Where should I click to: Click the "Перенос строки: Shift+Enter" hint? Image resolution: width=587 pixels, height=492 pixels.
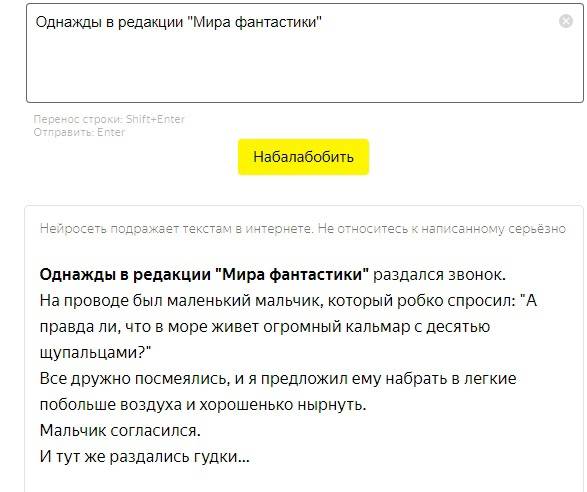109,119
